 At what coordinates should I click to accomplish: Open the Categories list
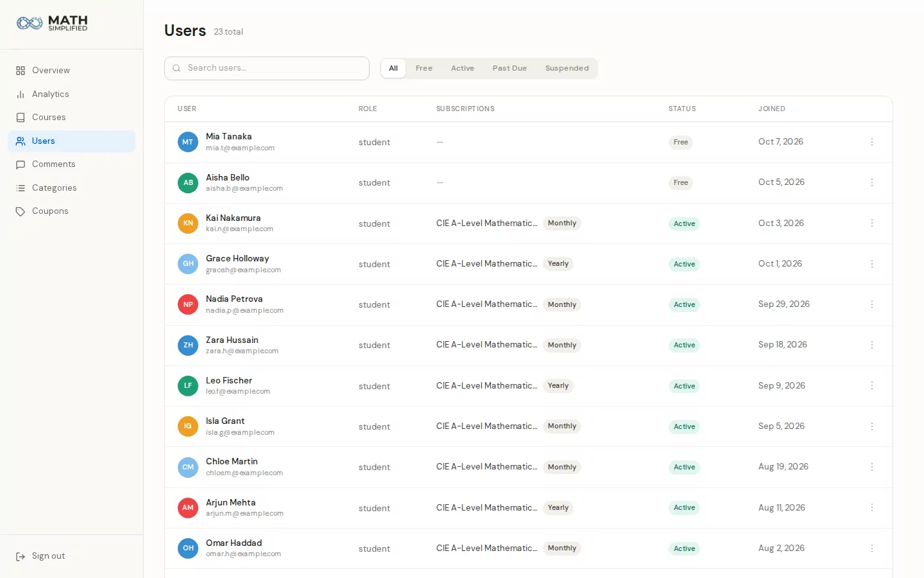(x=71, y=188)
